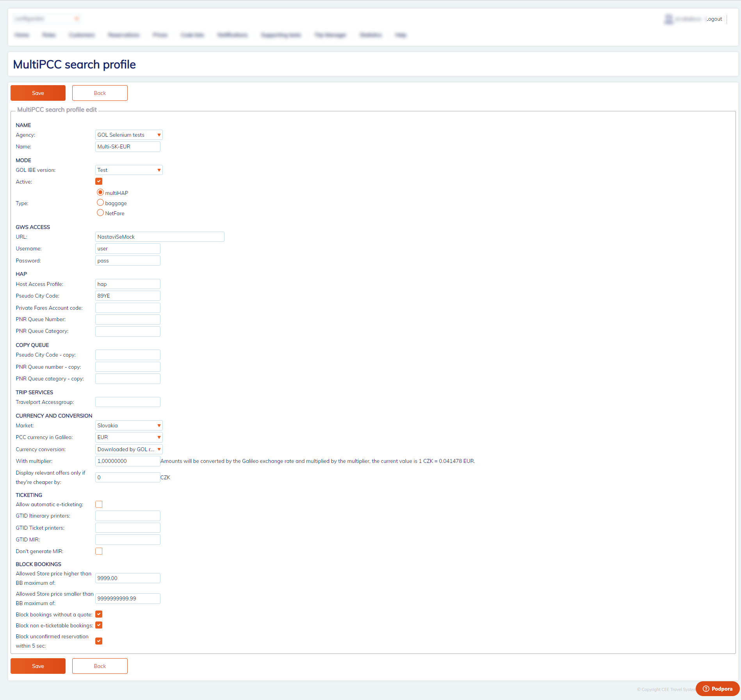Uncheck the Active checkbox

click(99, 181)
